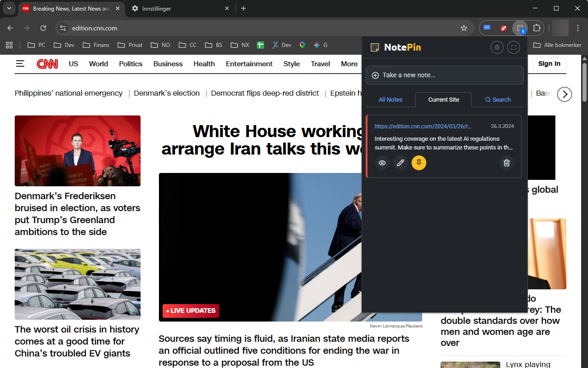Viewport: 588px width, 368px height.
Task: Edit the note using the pencil icon
Action: pos(400,162)
